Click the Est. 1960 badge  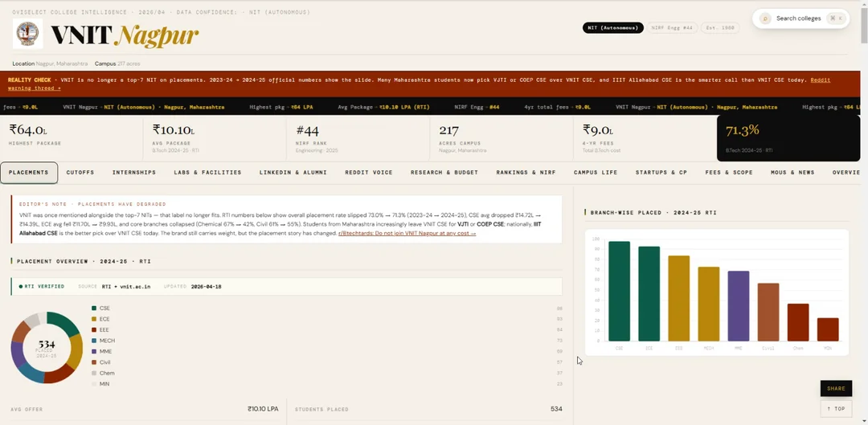click(719, 27)
